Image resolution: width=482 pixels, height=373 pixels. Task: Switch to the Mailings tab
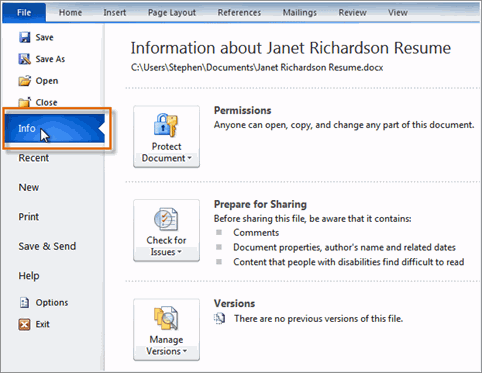[x=300, y=13]
